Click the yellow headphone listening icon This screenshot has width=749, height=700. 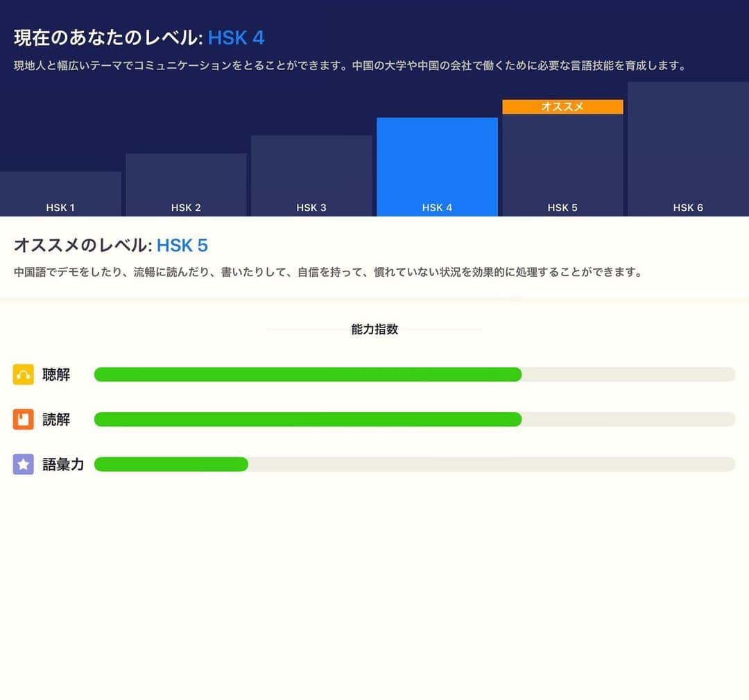(x=23, y=374)
